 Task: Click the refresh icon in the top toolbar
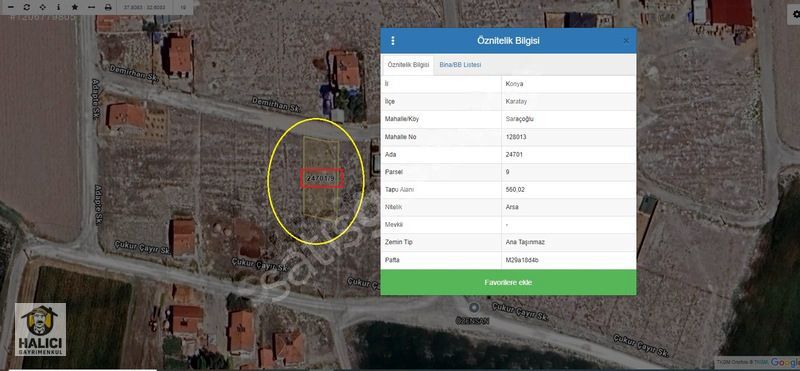(27, 7)
